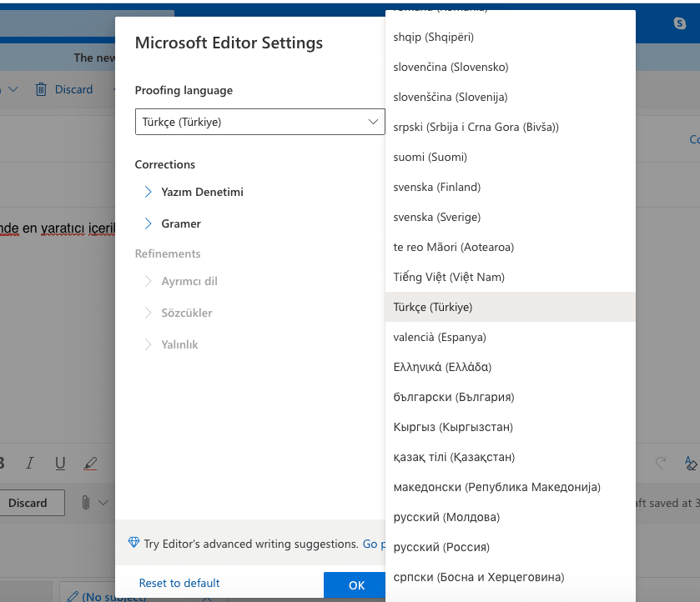700x602 pixels.
Task: Select қазақ тілі (Қазақстан) language
Action: 511,457
